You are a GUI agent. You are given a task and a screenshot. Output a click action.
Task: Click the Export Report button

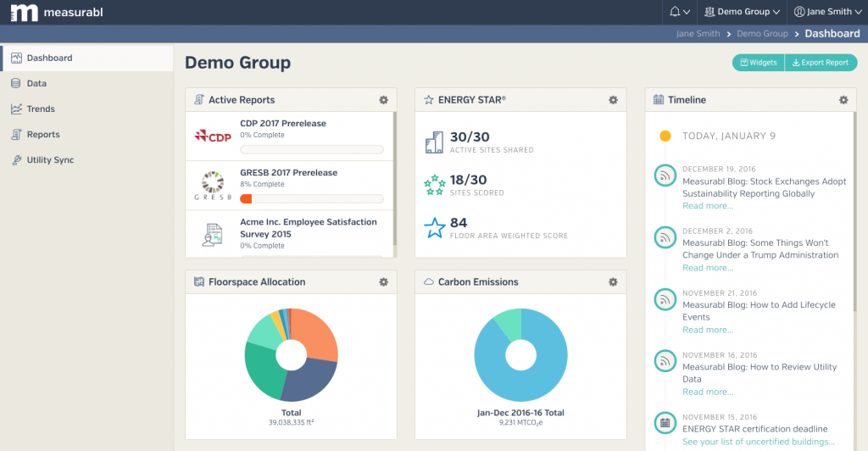click(821, 63)
